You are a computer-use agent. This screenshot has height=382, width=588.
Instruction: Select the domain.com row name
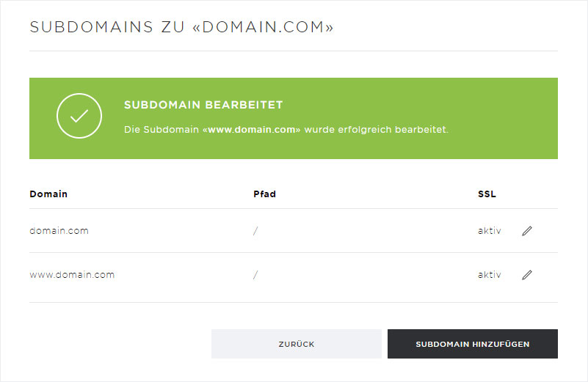59,231
